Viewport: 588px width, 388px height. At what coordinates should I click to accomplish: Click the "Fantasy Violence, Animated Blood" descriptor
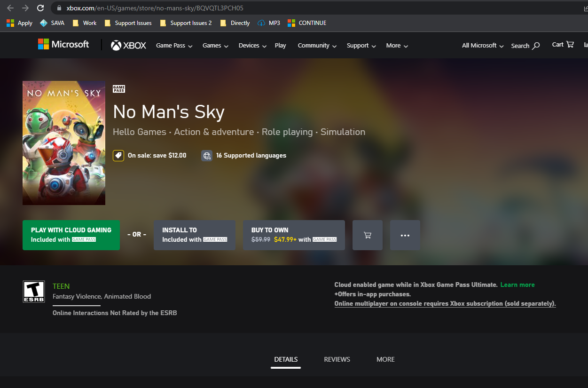(x=102, y=296)
